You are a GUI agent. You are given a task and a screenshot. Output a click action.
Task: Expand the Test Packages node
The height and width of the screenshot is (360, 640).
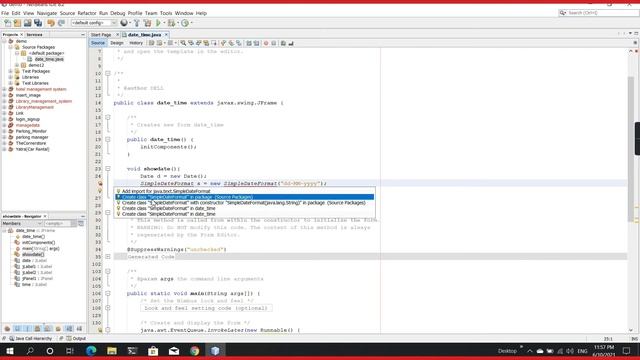tap(11, 71)
